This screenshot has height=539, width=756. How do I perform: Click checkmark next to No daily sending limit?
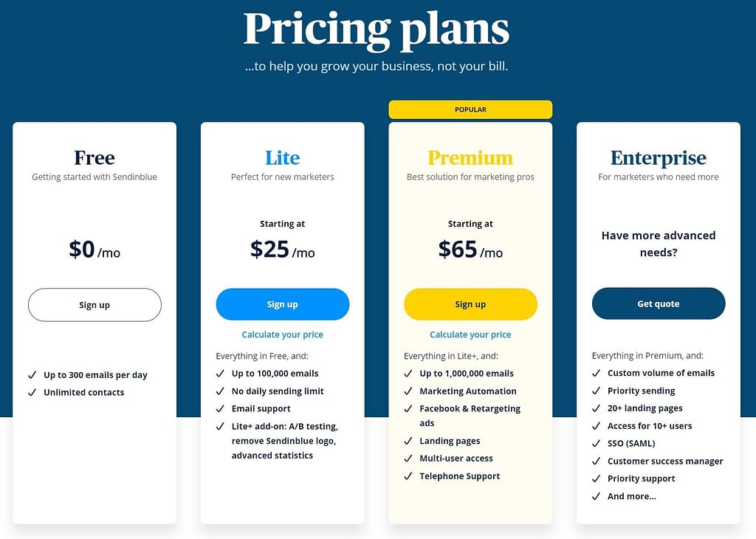click(x=220, y=391)
